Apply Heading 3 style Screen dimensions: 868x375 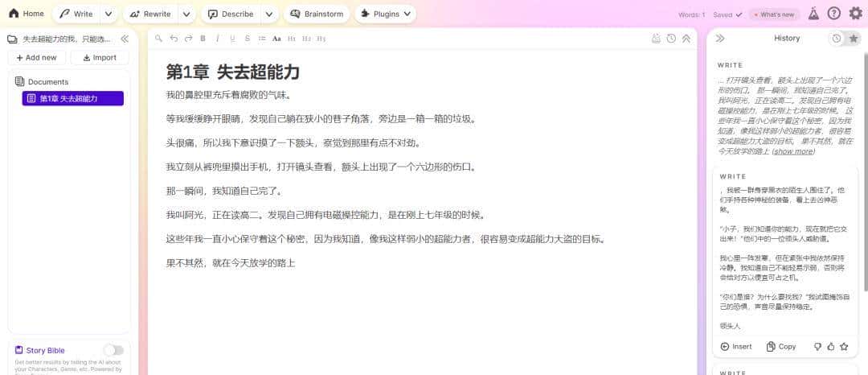click(321, 38)
